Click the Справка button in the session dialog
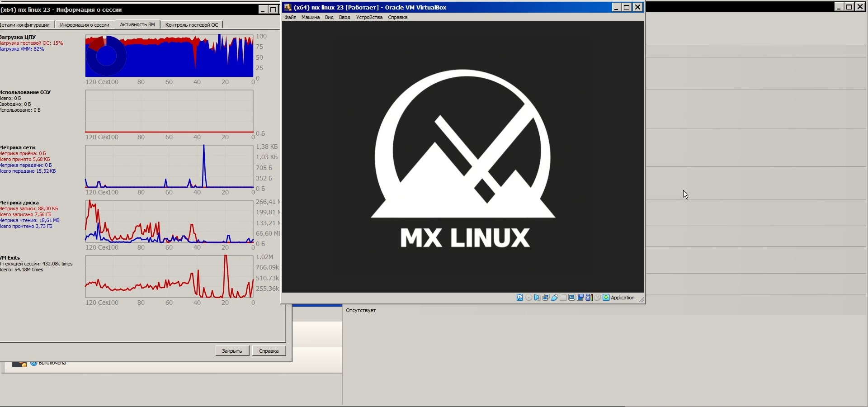This screenshot has height=407, width=868. pos(269,351)
